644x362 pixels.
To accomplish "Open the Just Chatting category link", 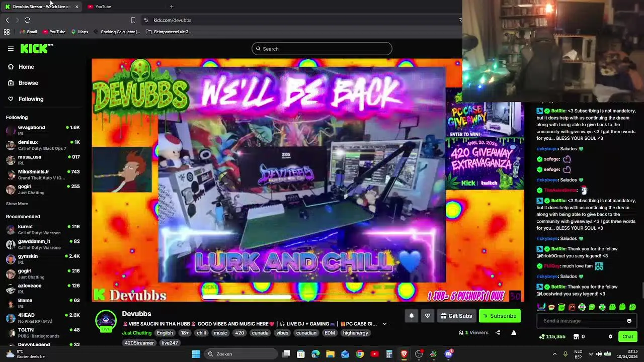I will [136, 333].
